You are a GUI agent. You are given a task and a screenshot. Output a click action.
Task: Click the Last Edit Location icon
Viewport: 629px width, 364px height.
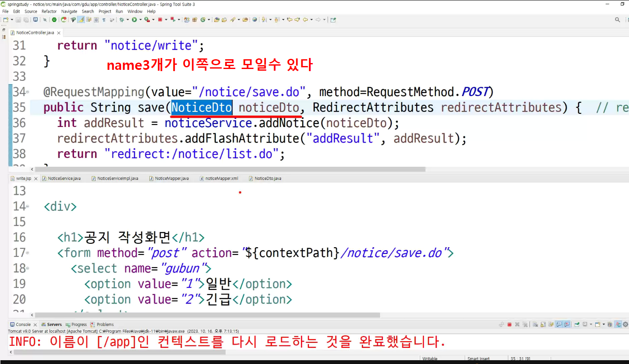pyautogui.click(x=290, y=19)
